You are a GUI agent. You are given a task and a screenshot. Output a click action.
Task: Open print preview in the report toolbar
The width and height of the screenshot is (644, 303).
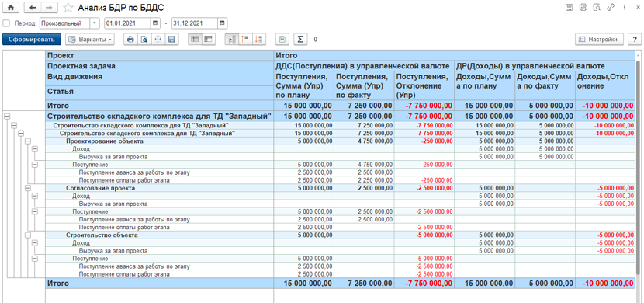(144, 39)
